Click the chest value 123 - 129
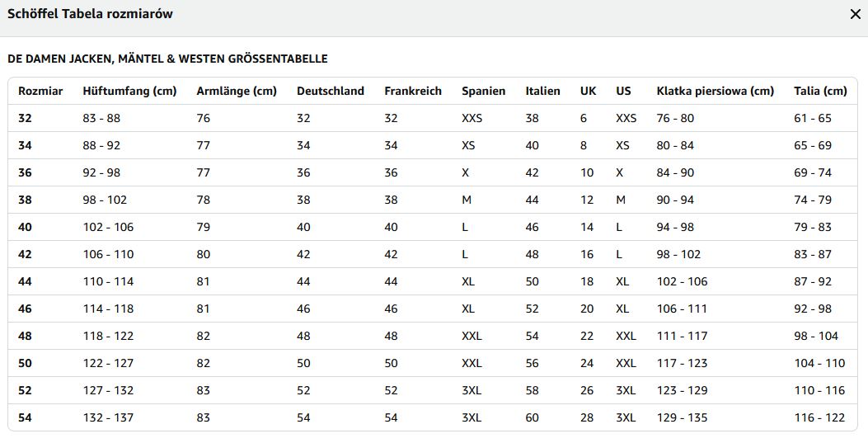868x443 pixels. [682, 390]
